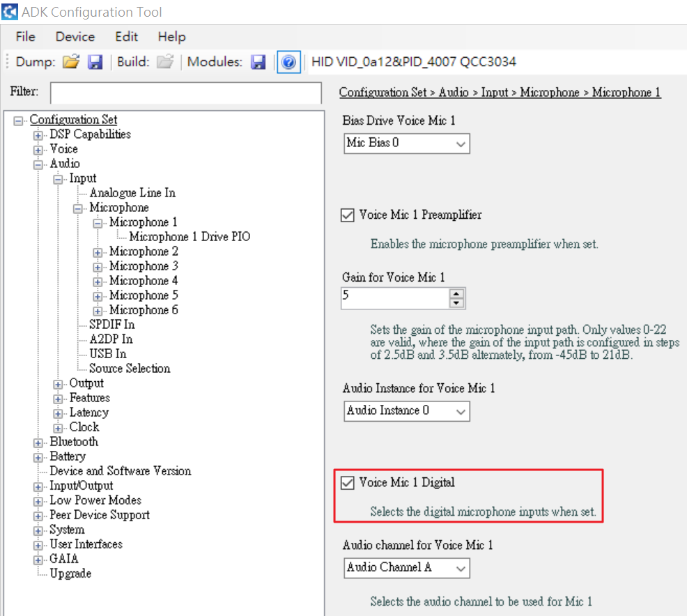The width and height of the screenshot is (687, 616).
Task: Save the dump file icon
Action: click(x=95, y=62)
